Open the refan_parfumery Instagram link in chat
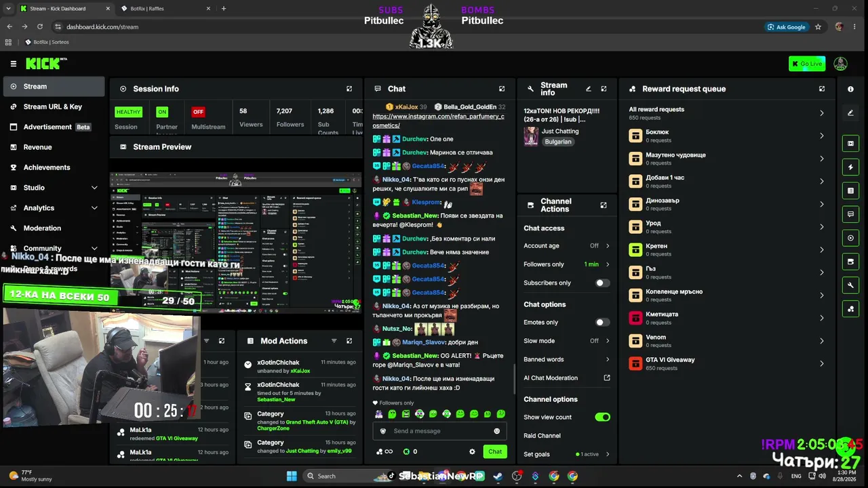Screen dimensions: 868x488 point(438,121)
